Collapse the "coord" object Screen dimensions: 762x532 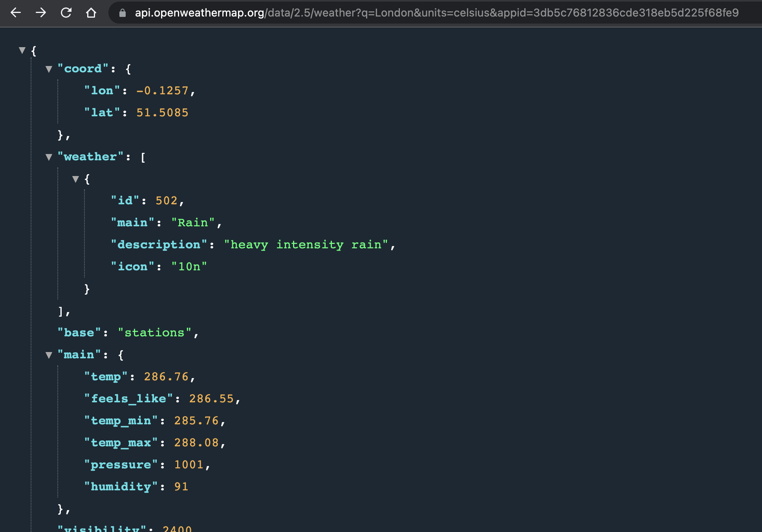pyautogui.click(x=49, y=69)
